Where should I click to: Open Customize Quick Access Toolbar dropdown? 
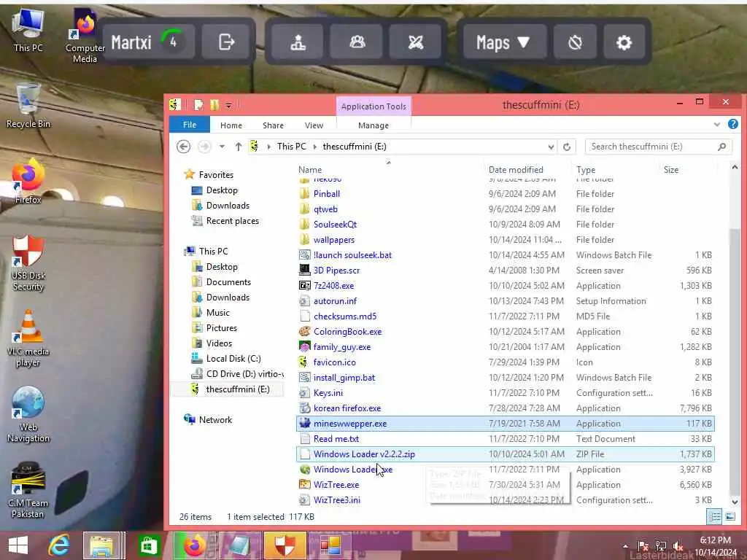[228, 105]
